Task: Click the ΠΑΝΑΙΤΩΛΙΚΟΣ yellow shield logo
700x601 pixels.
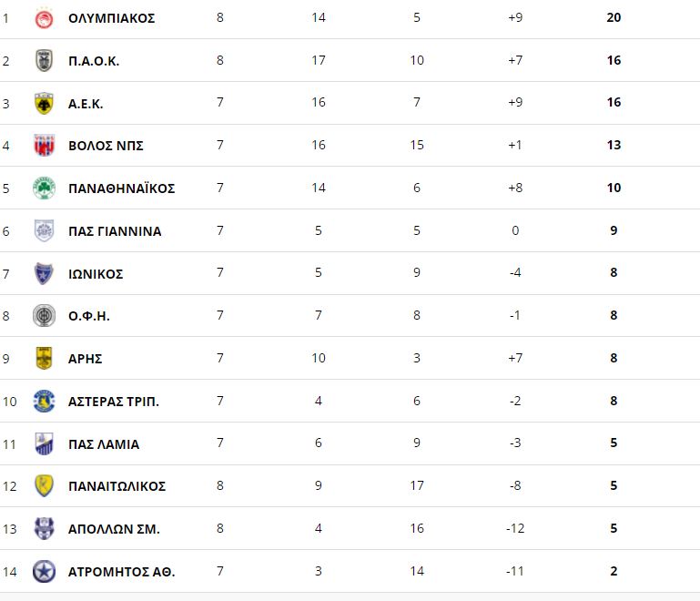Action: 44,486
